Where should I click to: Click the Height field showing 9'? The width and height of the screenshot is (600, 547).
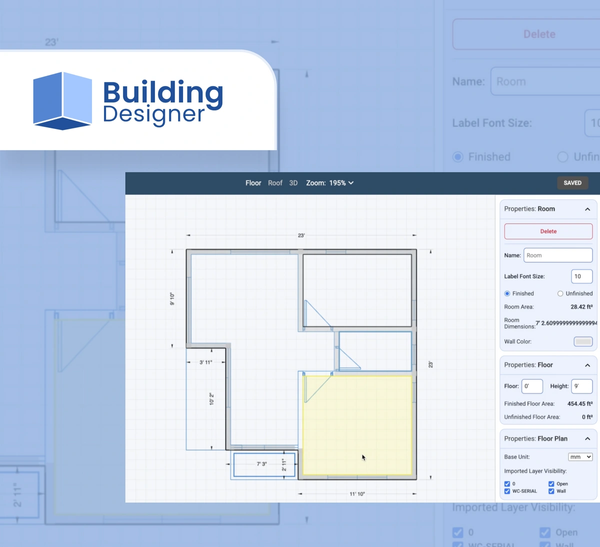coord(582,386)
